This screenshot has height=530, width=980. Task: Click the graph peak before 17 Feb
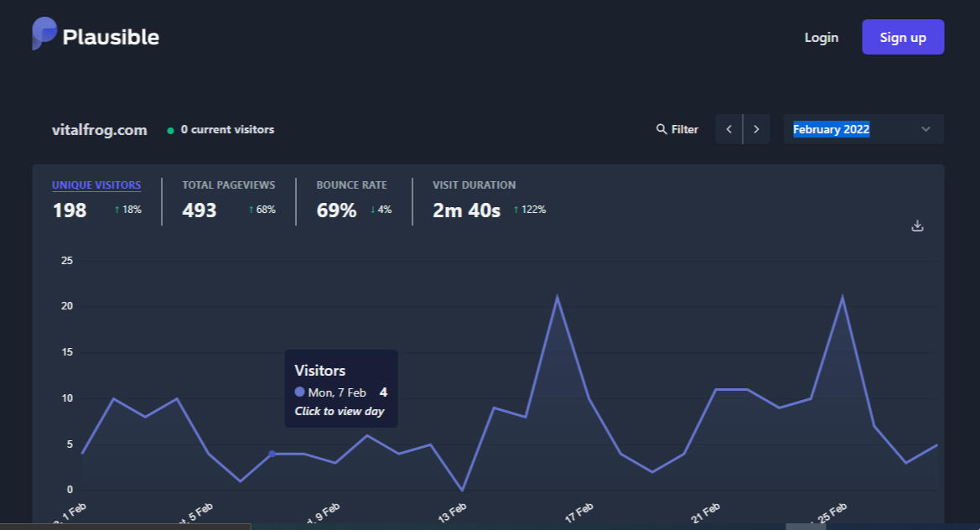[x=557, y=297]
